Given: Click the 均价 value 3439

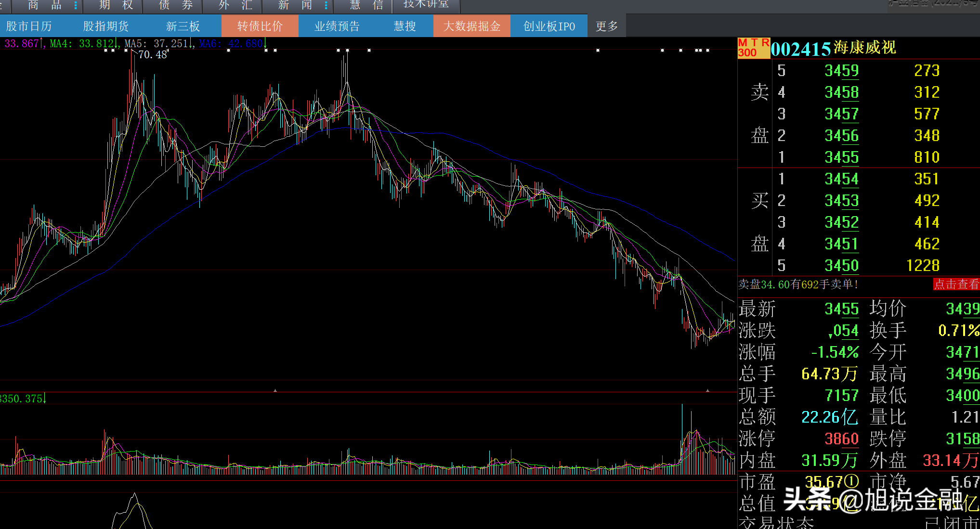Looking at the screenshot, I should (963, 309).
